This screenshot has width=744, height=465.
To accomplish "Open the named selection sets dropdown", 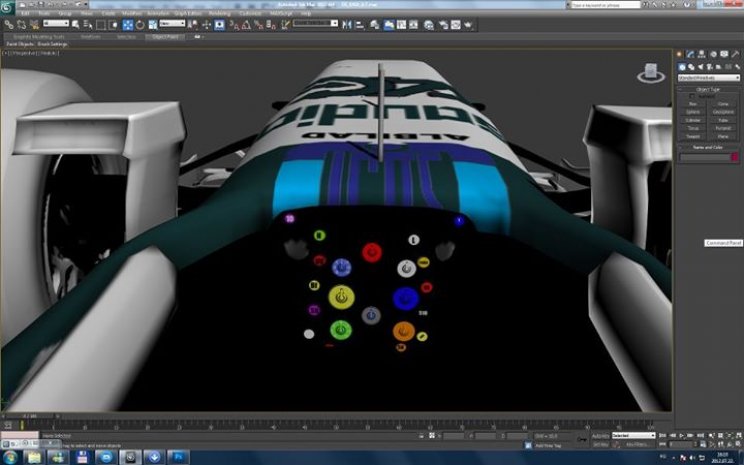I will [x=316, y=23].
